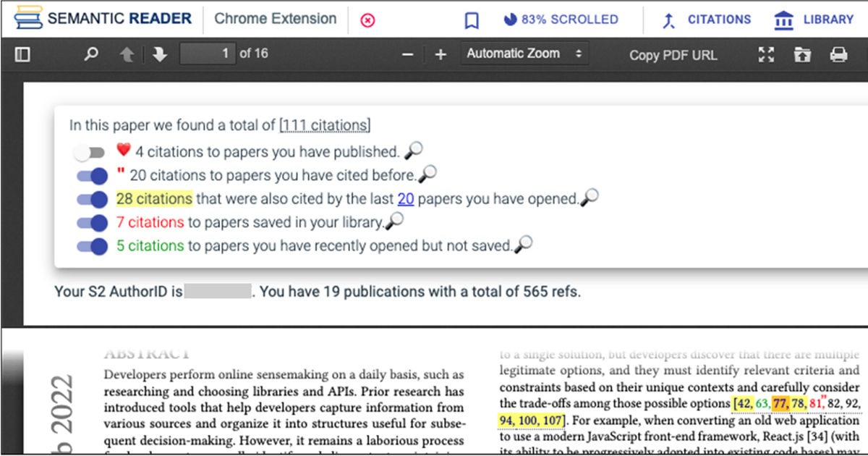The image size is (868, 456).
Task: Click the page number input field
Action: [208, 54]
